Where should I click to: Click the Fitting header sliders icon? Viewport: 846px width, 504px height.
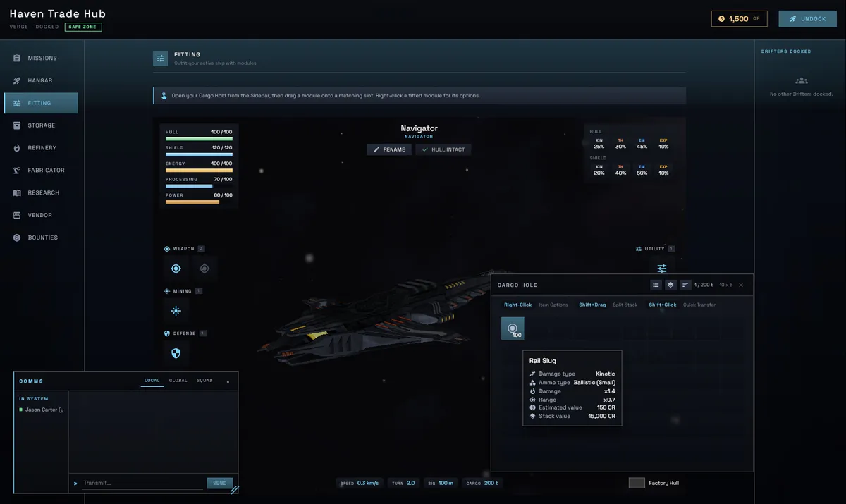(x=161, y=59)
